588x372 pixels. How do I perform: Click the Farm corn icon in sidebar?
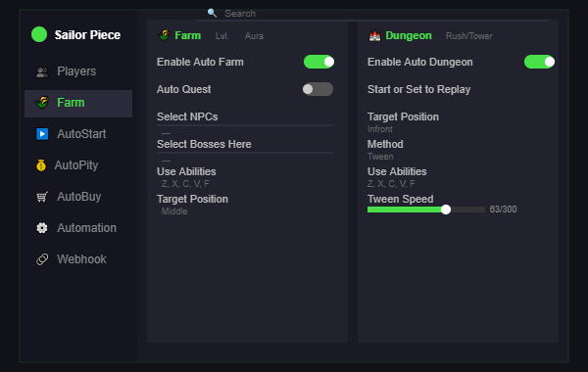[x=42, y=103]
